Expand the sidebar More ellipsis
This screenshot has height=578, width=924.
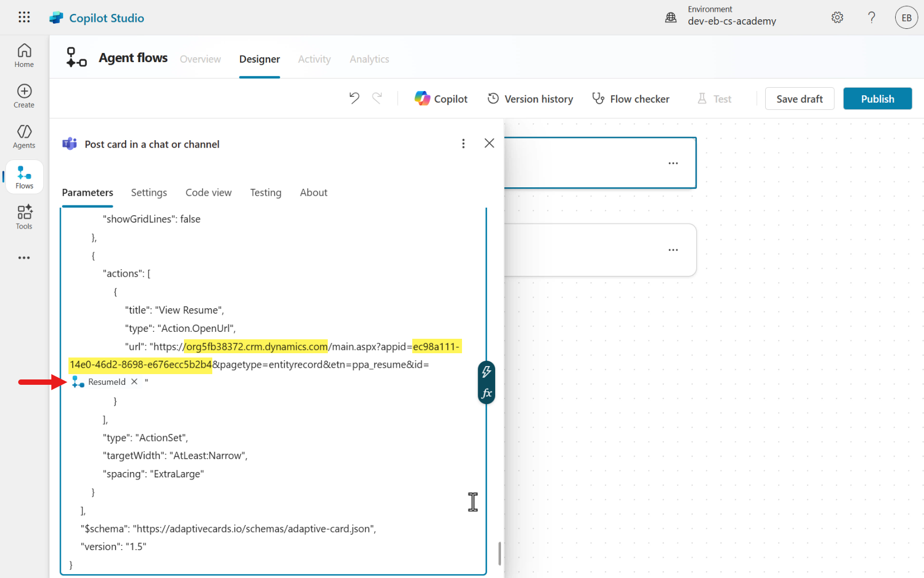24,257
